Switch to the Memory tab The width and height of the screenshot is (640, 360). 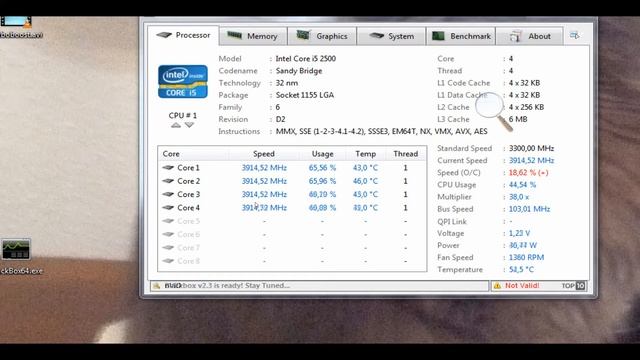(x=253, y=36)
